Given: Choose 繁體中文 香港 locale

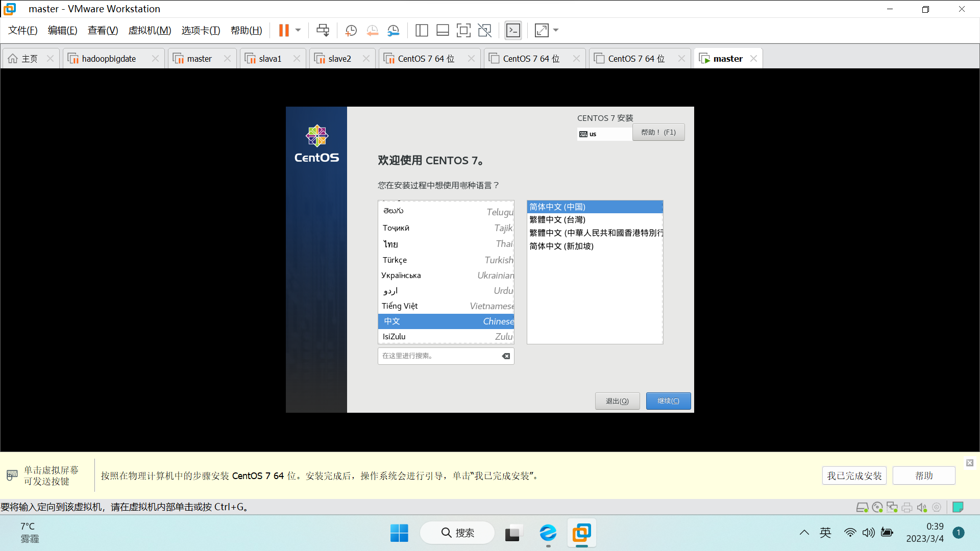Looking at the screenshot, I should pos(595,233).
